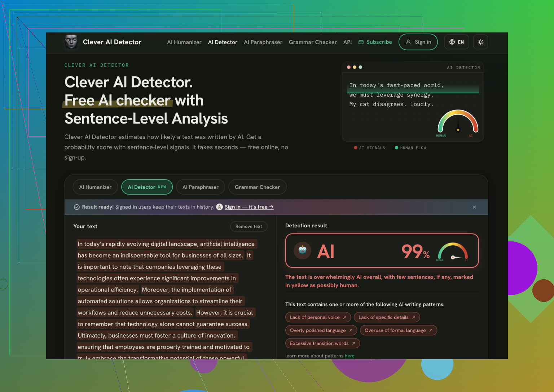This screenshot has height=392, width=554.
Task: Expand the 'Excessive transition words' pattern tag
Action: click(322, 343)
